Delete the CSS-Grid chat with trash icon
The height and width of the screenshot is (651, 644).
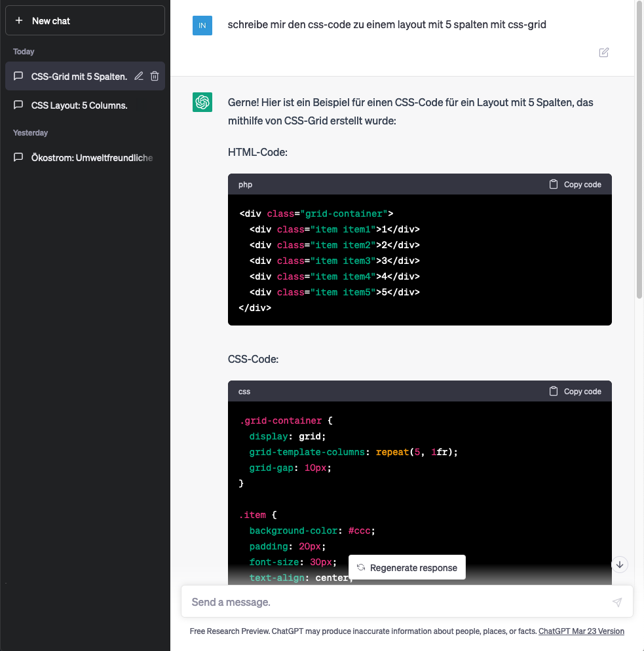pos(155,76)
